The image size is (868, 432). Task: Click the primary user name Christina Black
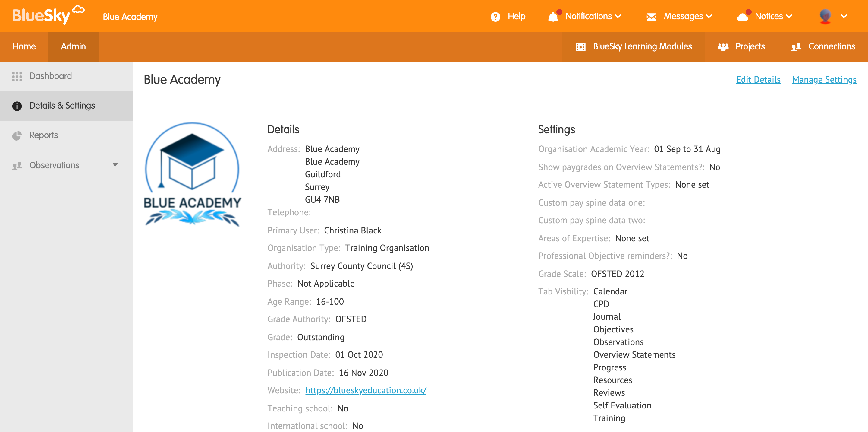[x=352, y=231]
